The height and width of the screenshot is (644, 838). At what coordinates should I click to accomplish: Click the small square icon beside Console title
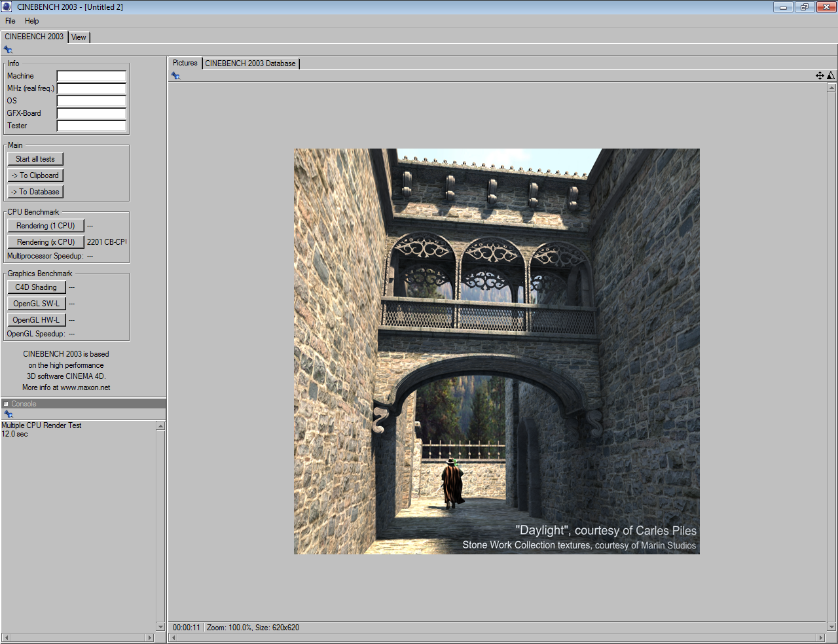coord(6,404)
